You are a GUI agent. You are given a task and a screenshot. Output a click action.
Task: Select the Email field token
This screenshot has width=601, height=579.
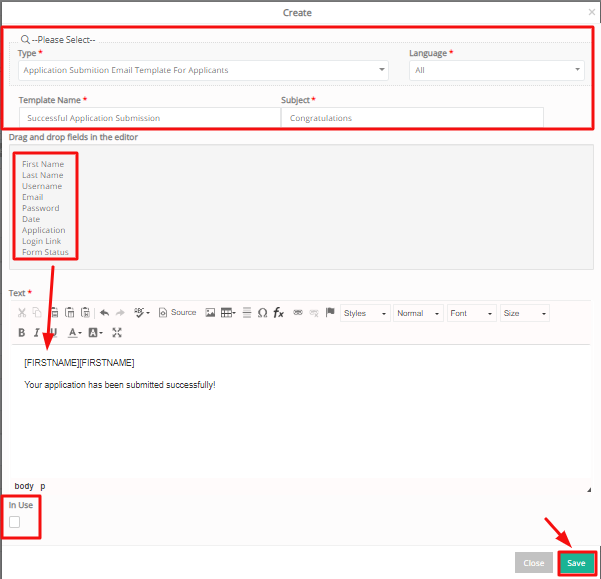[x=33, y=197]
